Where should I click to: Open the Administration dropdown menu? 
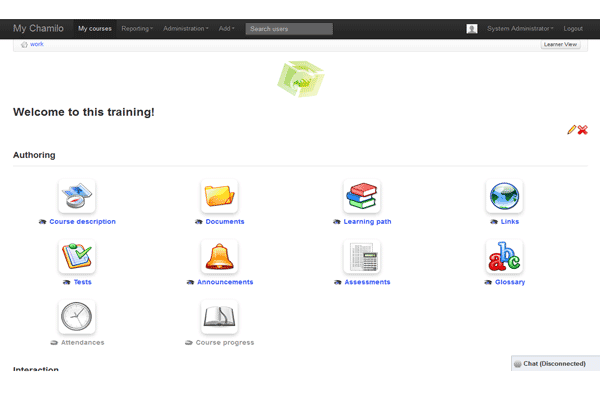click(185, 29)
